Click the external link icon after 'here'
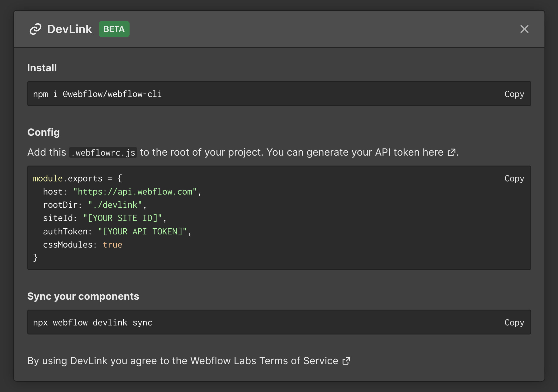Viewport: 558px width, 392px height. [452, 153]
